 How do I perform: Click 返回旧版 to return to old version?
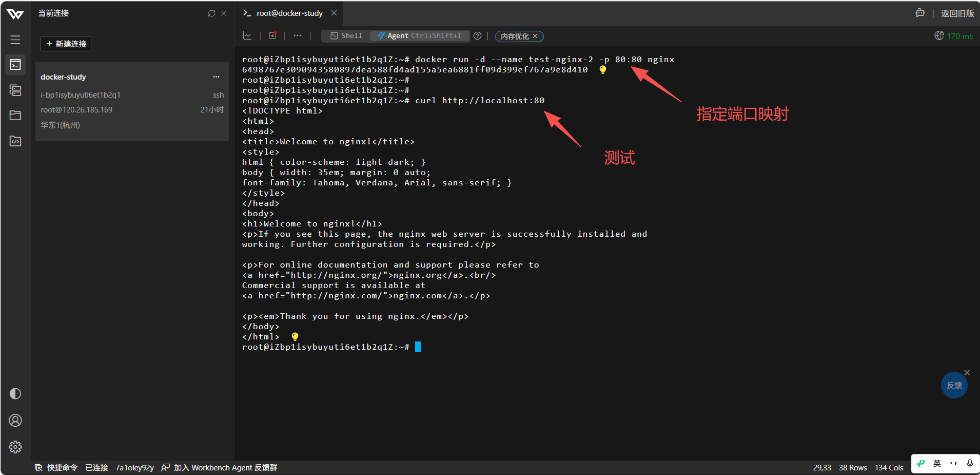click(957, 13)
